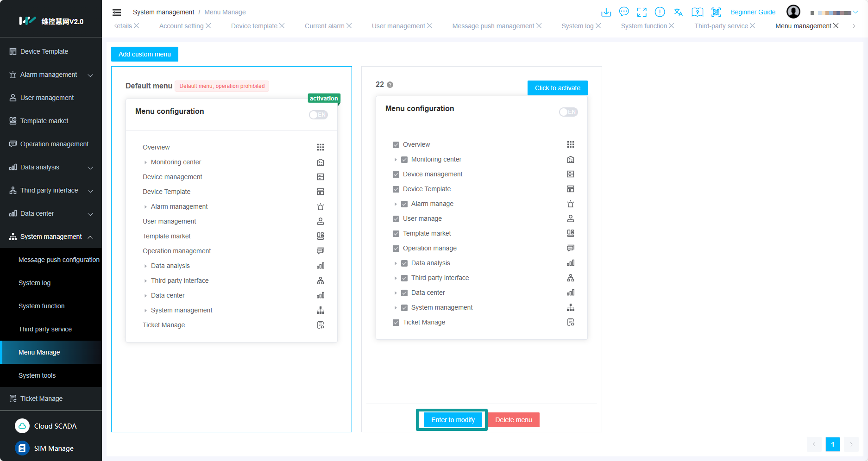The image size is (868, 461).
Task: Click the download icon in top toolbar
Action: coord(606,12)
